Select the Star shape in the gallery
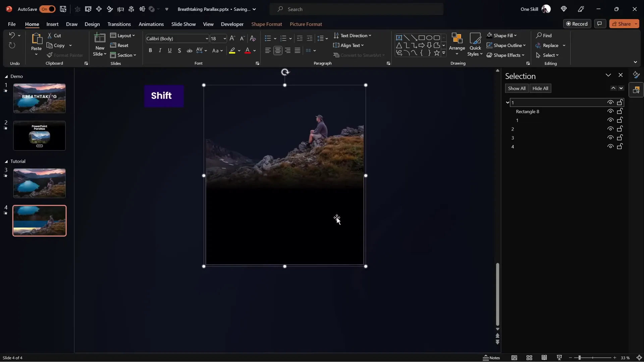This screenshot has width=644, height=362. (x=437, y=53)
